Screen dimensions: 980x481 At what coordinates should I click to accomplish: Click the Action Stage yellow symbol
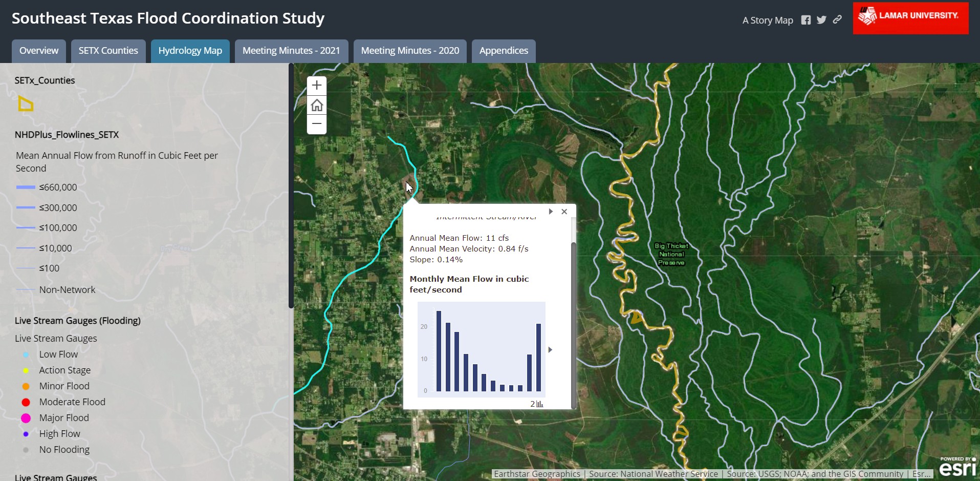pyautogui.click(x=26, y=370)
